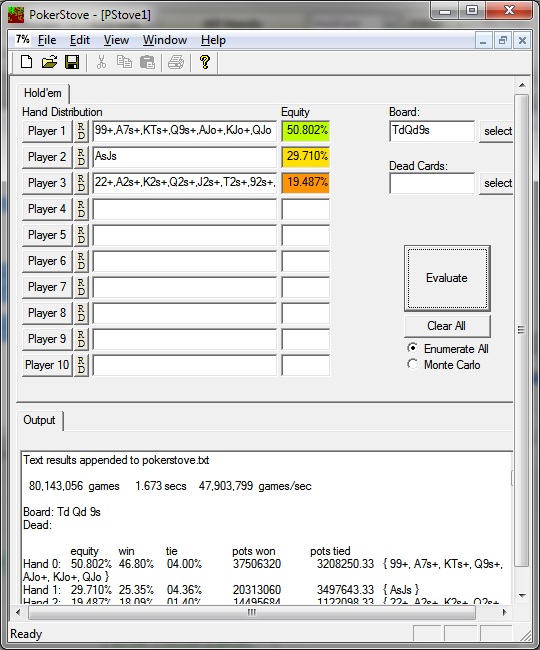Click the RD button next to Player 10

pyautogui.click(x=81, y=365)
